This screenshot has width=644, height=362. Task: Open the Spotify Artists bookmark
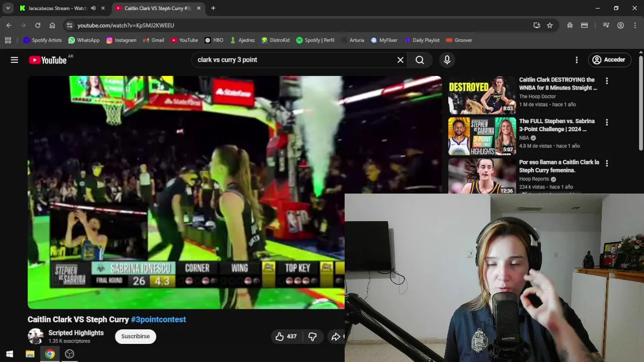(x=43, y=40)
